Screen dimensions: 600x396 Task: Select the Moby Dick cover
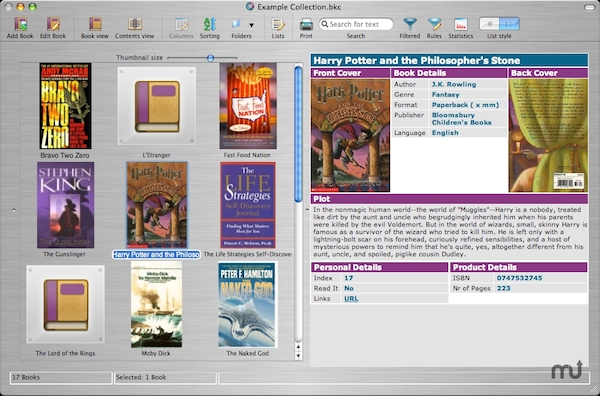tap(157, 304)
